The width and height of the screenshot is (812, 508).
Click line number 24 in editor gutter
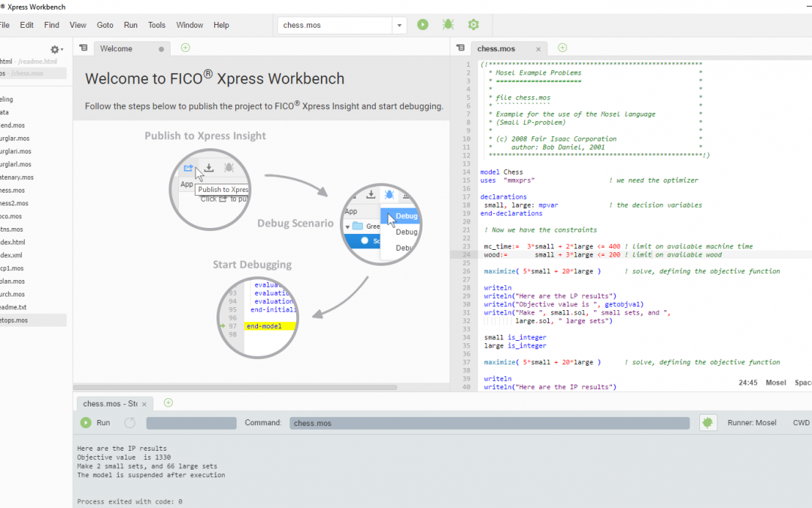[x=466, y=254]
